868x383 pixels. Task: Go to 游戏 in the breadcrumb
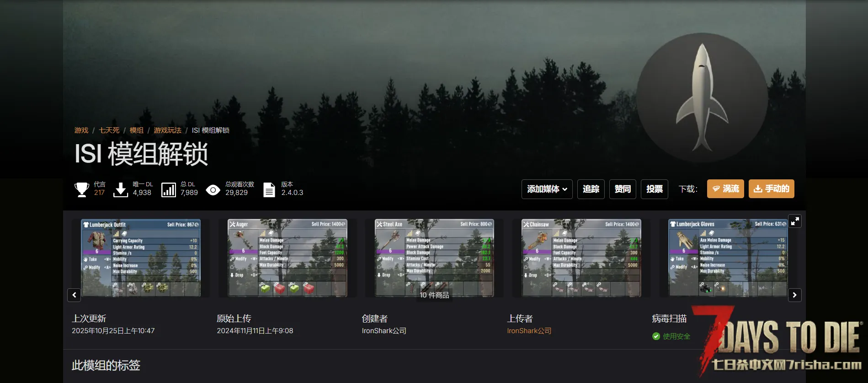[81, 130]
